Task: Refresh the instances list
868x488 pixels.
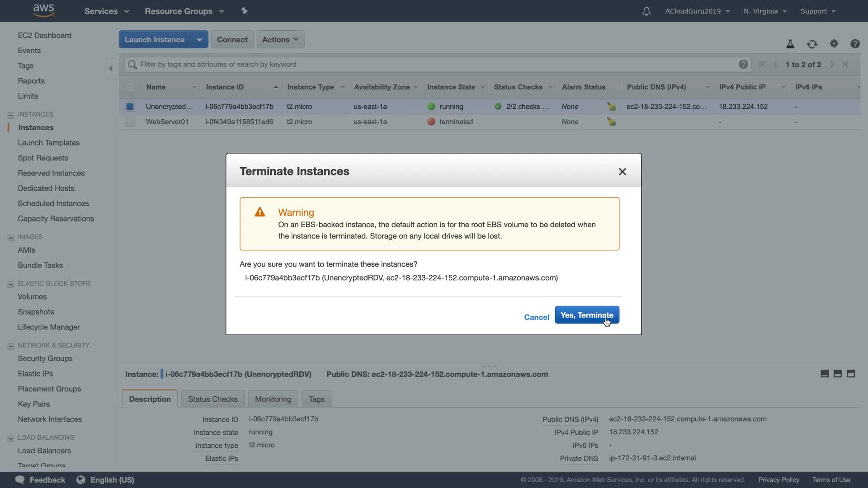Action: click(812, 44)
